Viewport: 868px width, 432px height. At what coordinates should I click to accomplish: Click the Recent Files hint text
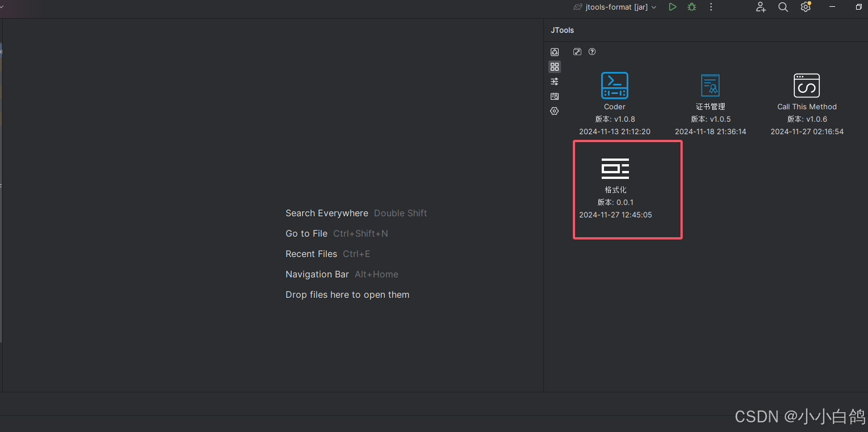click(311, 254)
